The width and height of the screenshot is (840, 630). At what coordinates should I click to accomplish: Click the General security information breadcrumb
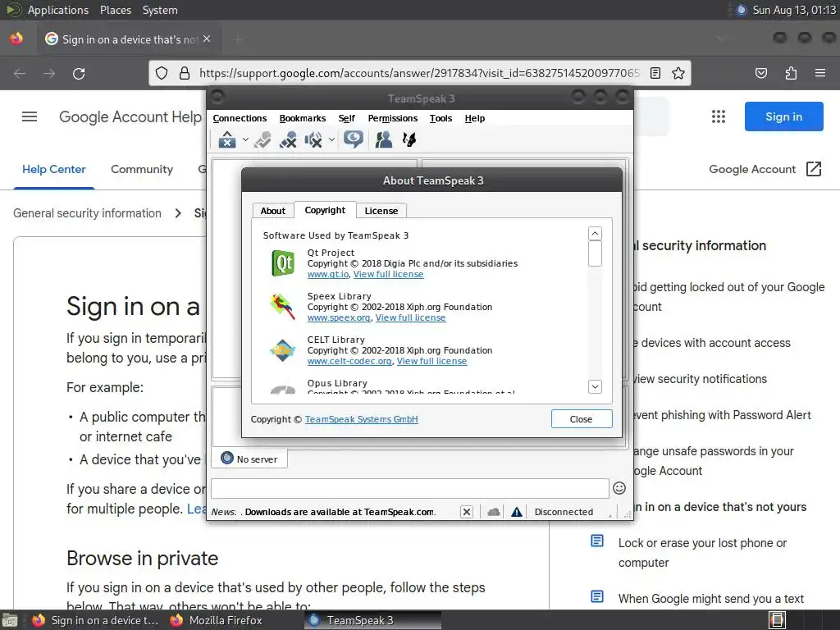point(87,213)
